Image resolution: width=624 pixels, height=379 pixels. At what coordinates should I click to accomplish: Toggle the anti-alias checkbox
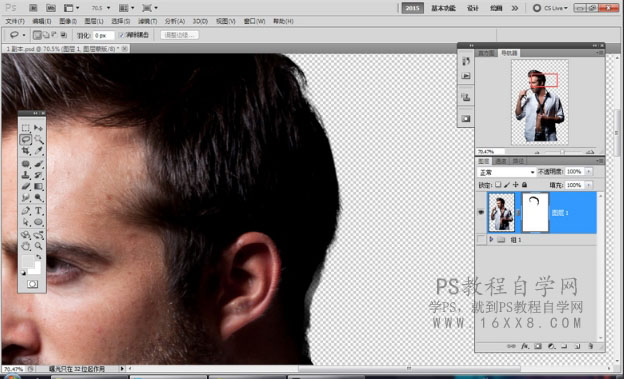point(122,35)
